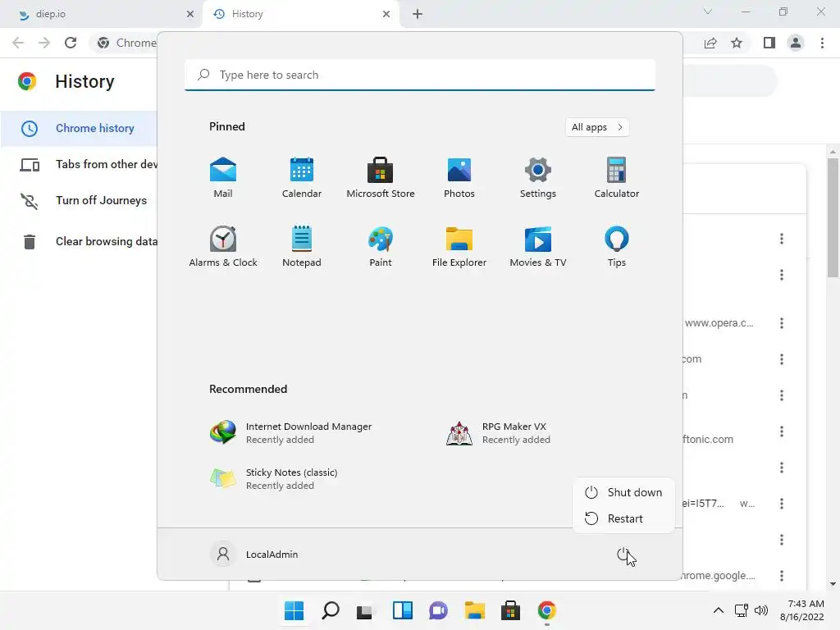Go forward in Chrome
The height and width of the screenshot is (630, 840).
[44, 43]
